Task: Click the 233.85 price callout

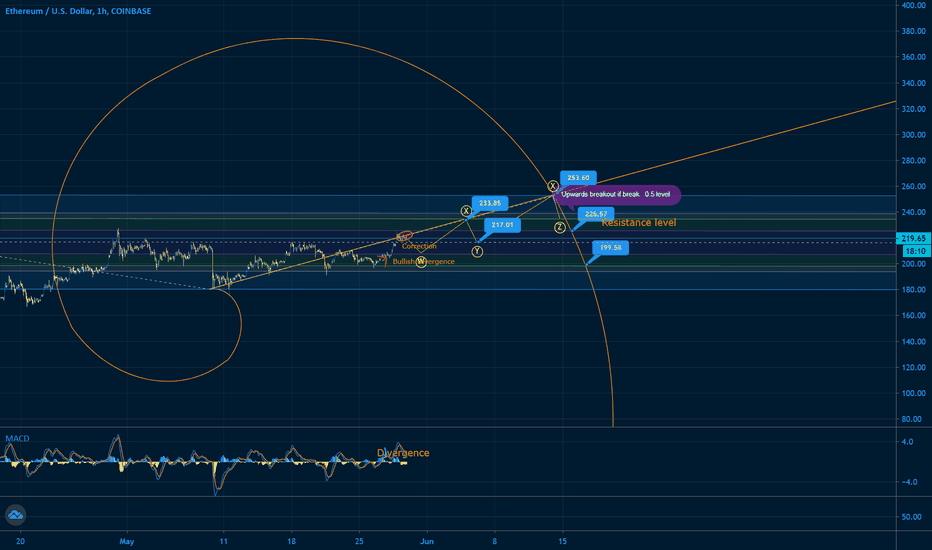Action: pyautogui.click(x=490, y=203)
